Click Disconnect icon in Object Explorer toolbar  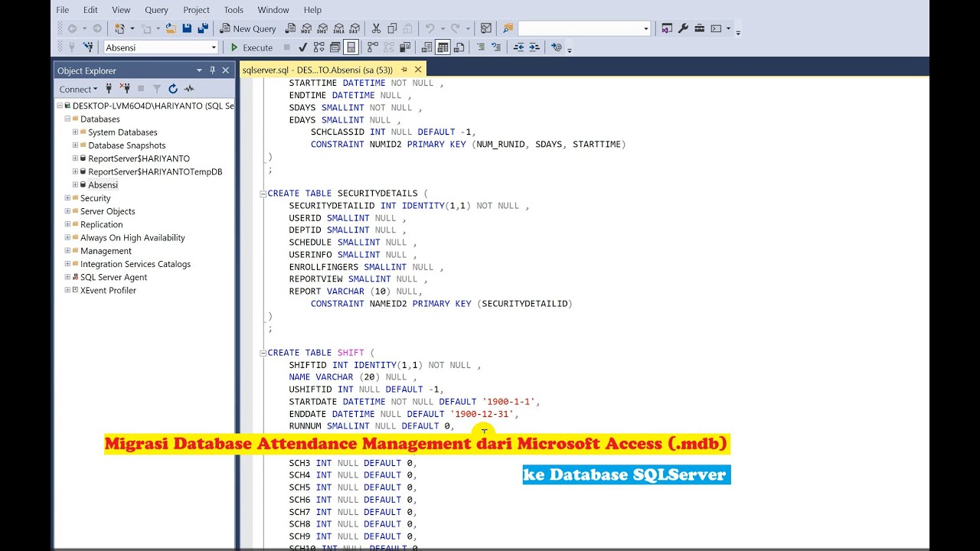(x=124, y=89)
